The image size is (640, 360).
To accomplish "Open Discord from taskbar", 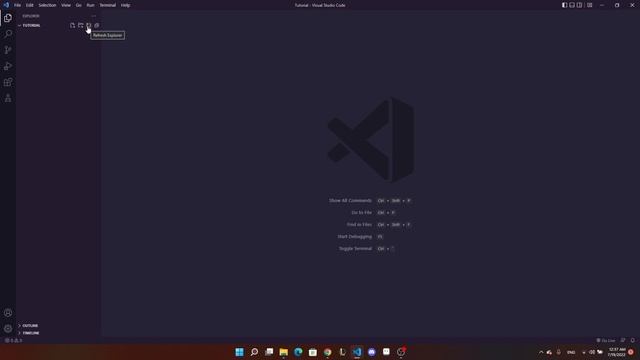I will click(x=372, y=352).
